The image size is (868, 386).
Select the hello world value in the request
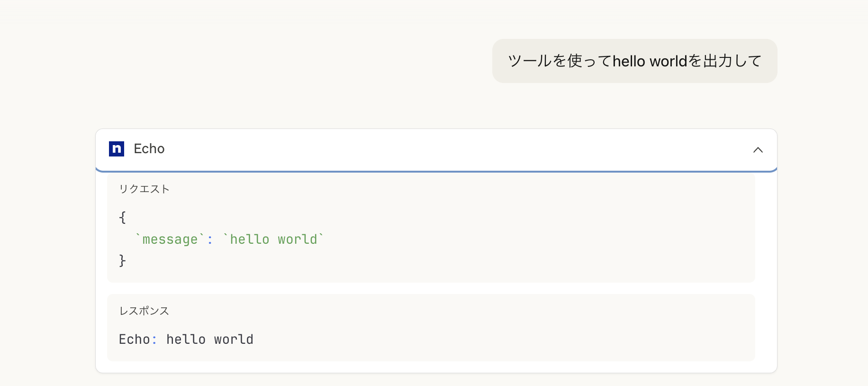coord(275,239)
